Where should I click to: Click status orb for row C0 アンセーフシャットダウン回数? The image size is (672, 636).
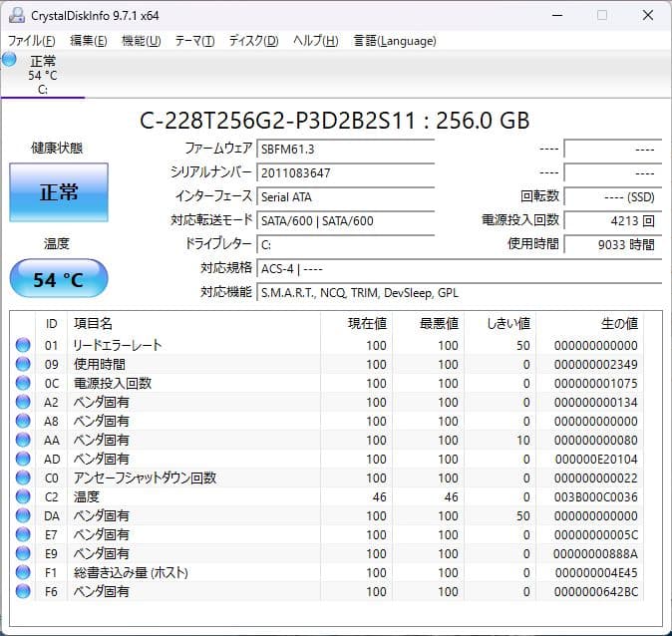pos(23,477)
